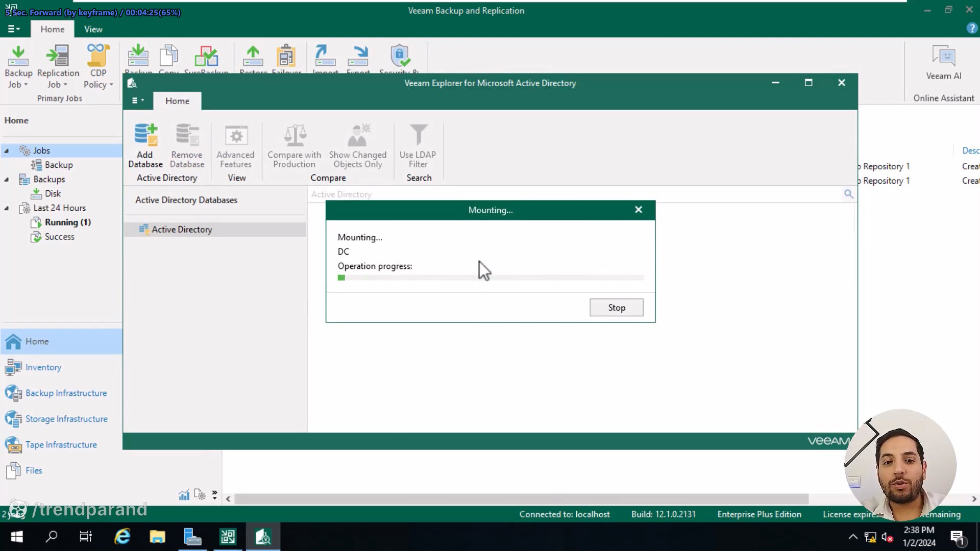Click Add Database in Explorer ribbon

145,146
